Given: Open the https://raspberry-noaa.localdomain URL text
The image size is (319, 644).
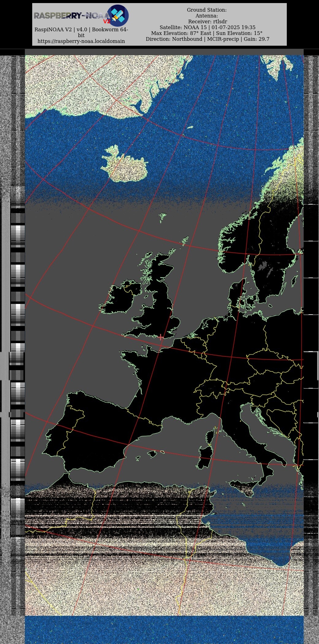Looking at the screenshot, I should click(81, 41).
